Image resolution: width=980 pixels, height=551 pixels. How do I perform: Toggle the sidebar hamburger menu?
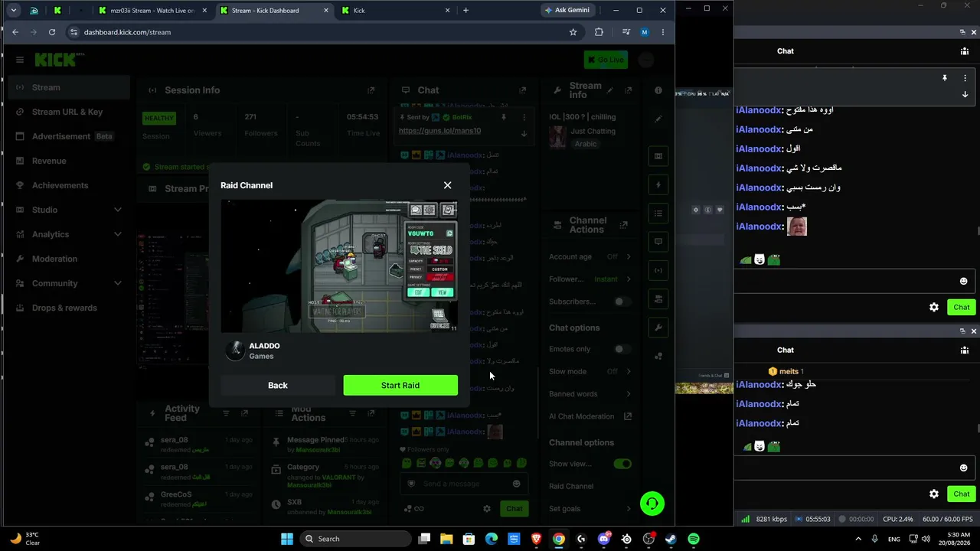19,60
